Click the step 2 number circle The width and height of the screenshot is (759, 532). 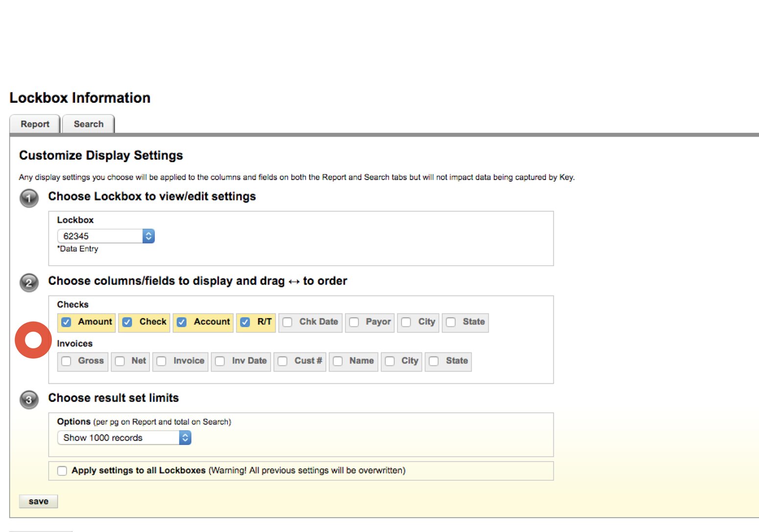point(29,283)
